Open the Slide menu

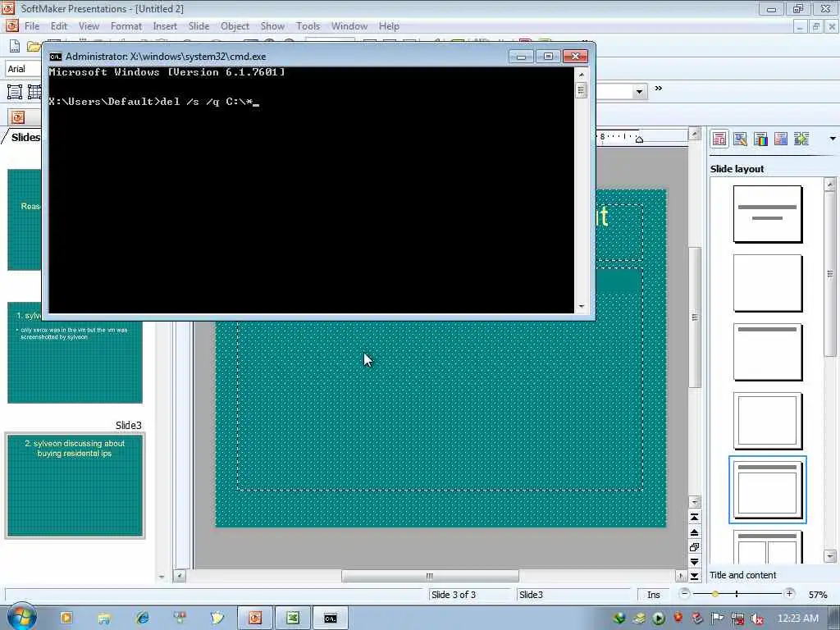tap(199, 26)
